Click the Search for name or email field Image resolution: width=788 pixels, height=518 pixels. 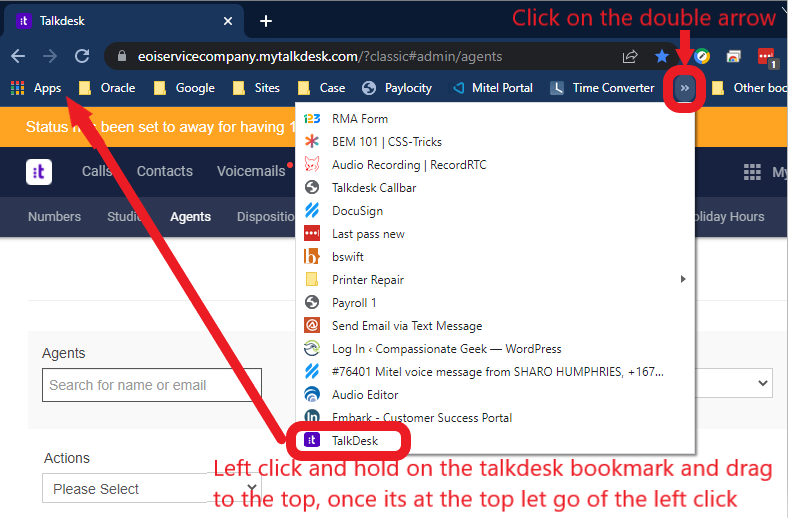point(152,385)
